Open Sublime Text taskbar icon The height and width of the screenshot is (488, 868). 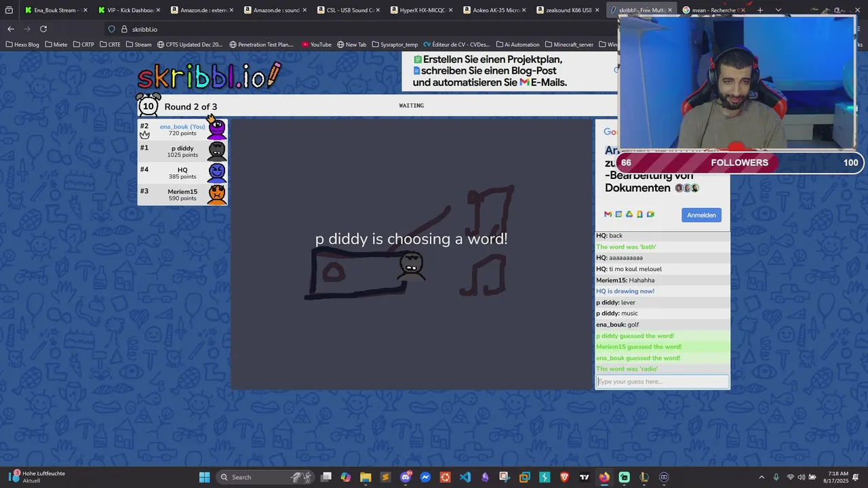tap(386, 477)
